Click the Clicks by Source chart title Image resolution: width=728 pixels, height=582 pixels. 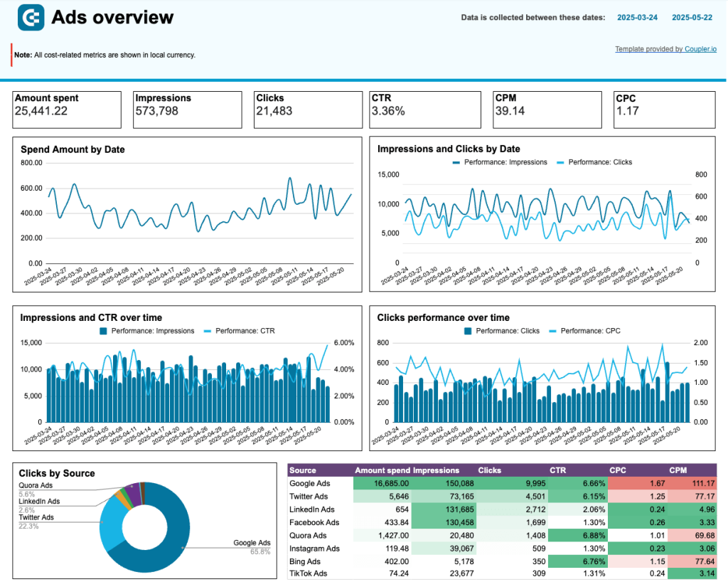click(57, 473)
